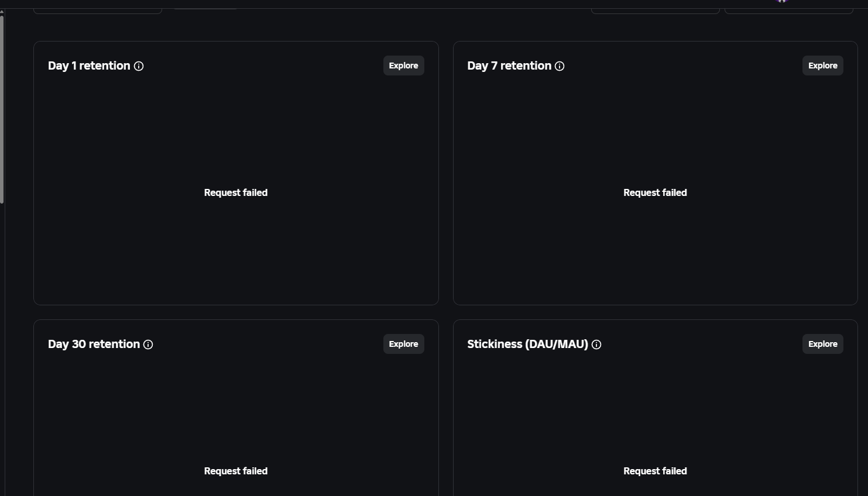Click the Stickiness (DAU/MAU) info icon
The width and height of the screenshot is (868, 496).
(x=596, y=345)
